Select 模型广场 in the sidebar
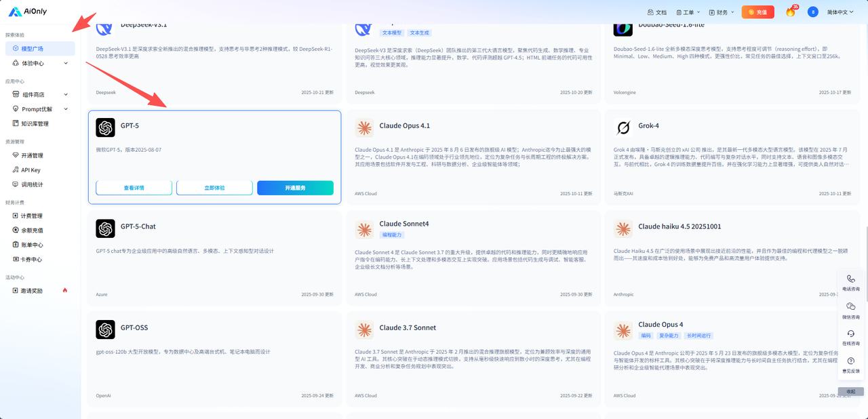Viewport: 868px width, 419px height. point(40,49)
